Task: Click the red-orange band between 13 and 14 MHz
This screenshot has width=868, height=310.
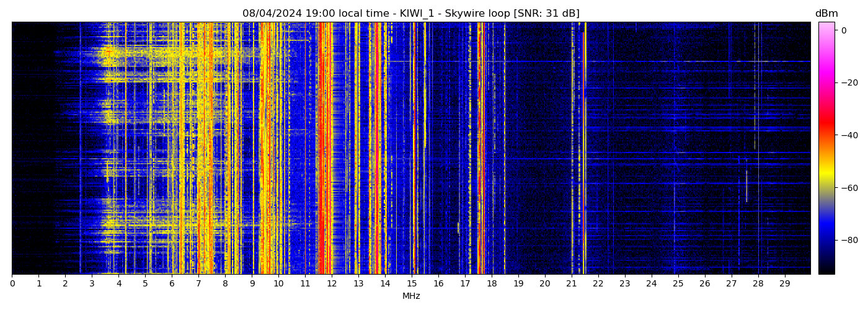Action: click(376, 149)
